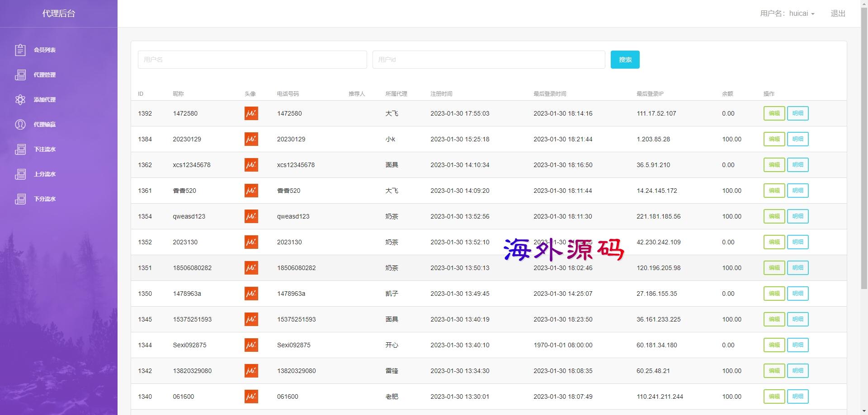Edit user Sexi092875 via 编辑

[x=774, y=345]
